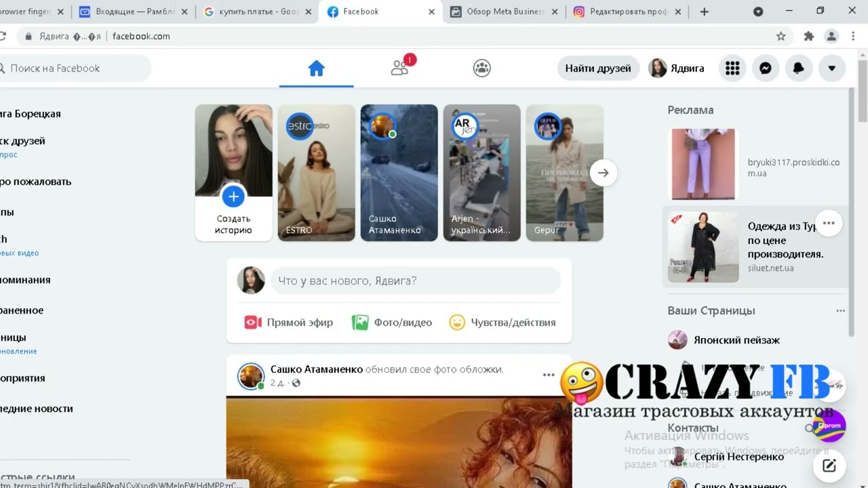
Task: Open the Notifications bell icon
Action: point(799,68)
